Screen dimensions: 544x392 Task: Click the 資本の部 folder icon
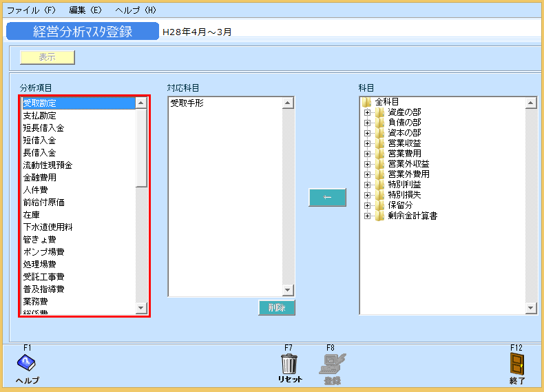click(x=379, y=133)
